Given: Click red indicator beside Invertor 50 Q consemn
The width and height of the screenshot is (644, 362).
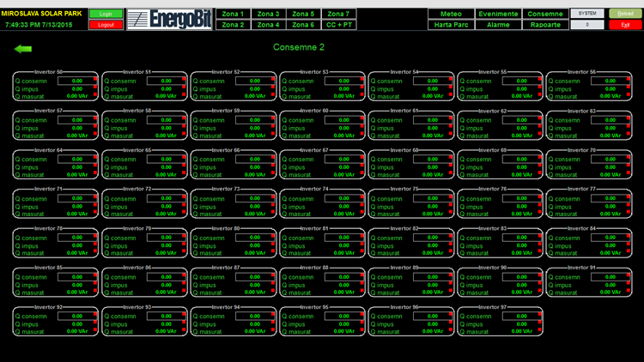Looking at the screenshot, I should coord(95,80).
